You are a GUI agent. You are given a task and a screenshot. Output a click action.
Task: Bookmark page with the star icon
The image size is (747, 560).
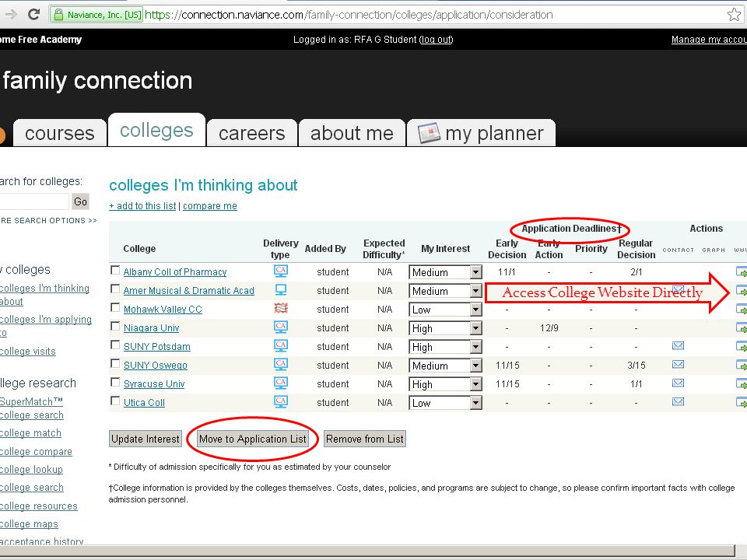(x=734, y=14)
